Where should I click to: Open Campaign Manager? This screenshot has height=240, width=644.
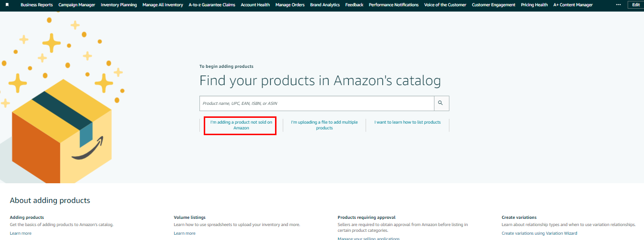(77, 5)
